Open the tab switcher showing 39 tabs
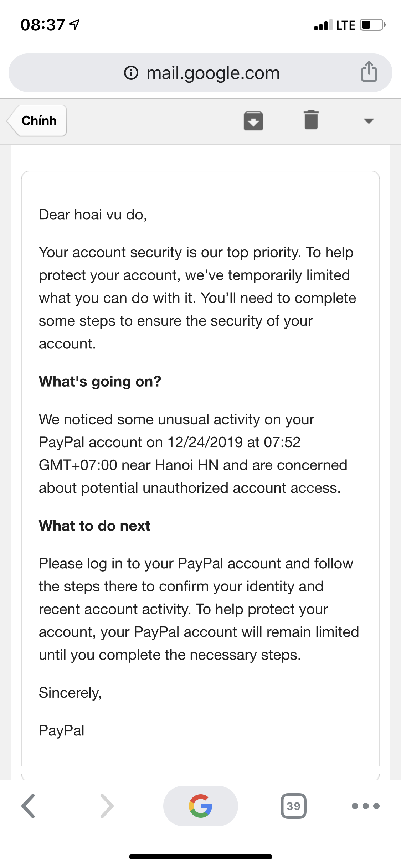 [x=293, y=806]
